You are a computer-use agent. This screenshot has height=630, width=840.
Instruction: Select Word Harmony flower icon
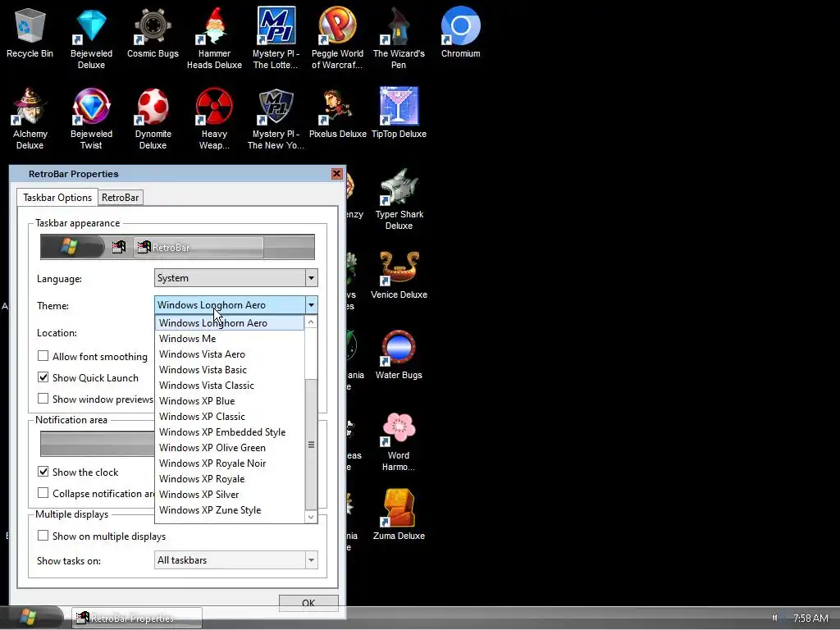point(399,440)
